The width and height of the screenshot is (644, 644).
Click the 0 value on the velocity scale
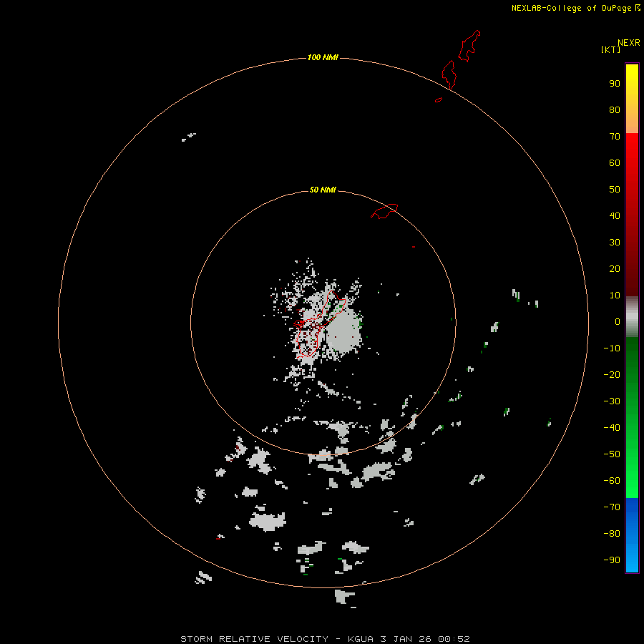pos(618,321)
